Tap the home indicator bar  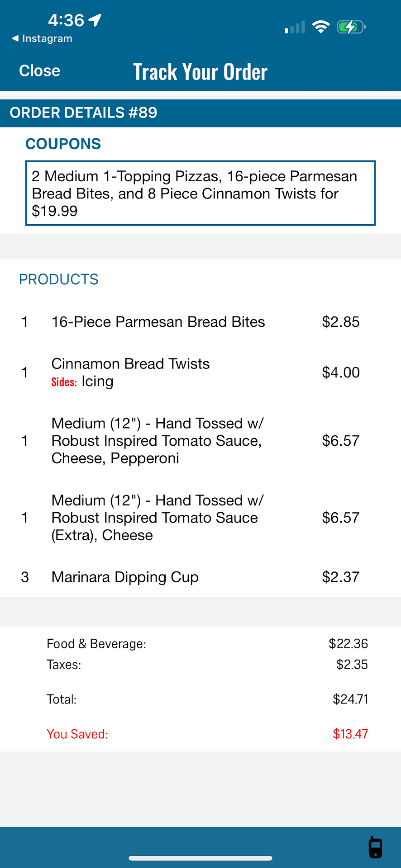click(x=200, y=858)
